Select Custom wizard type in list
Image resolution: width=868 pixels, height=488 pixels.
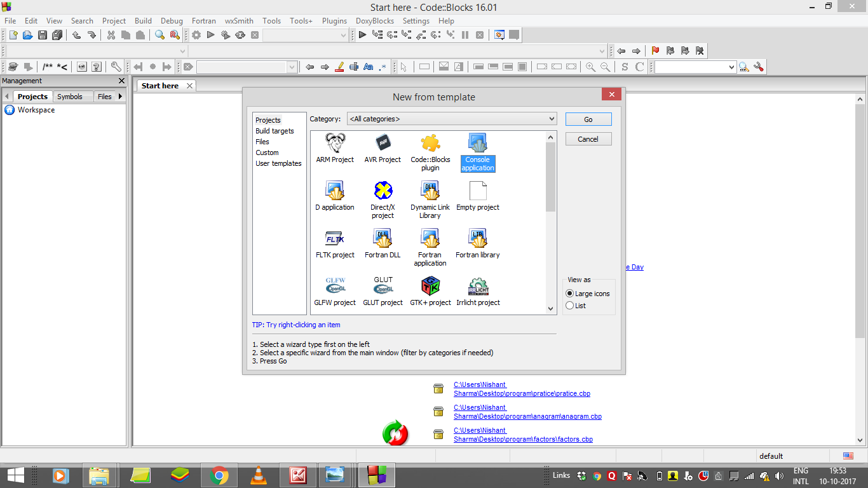click(267, 152)
